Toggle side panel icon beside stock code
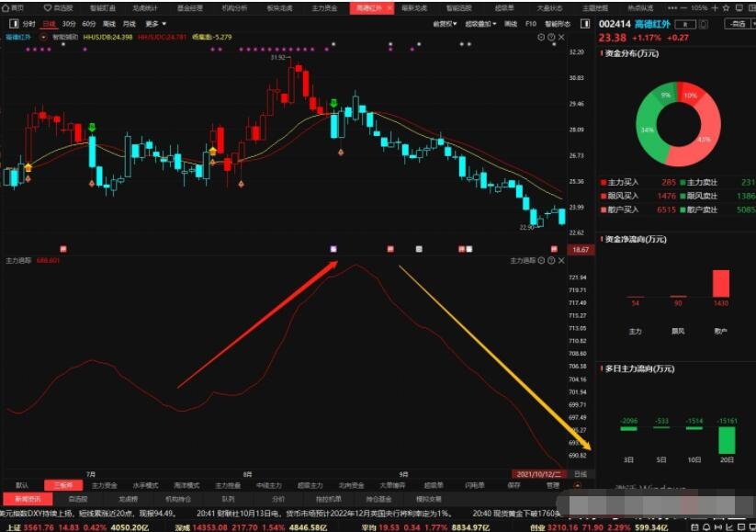Screen dimensions: 756x532 point(585,24)
